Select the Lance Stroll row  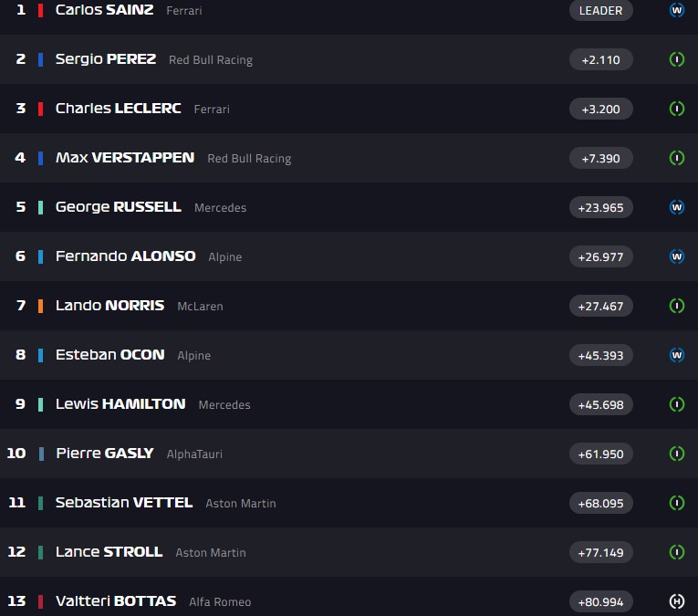(349, 552)
